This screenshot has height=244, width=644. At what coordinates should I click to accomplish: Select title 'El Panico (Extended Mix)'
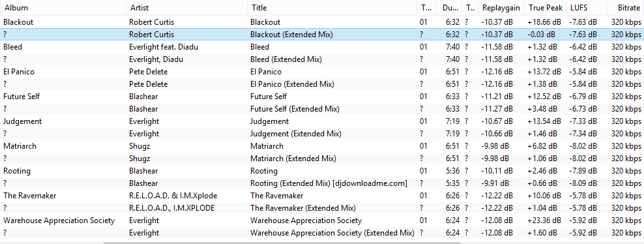point(292,84)
